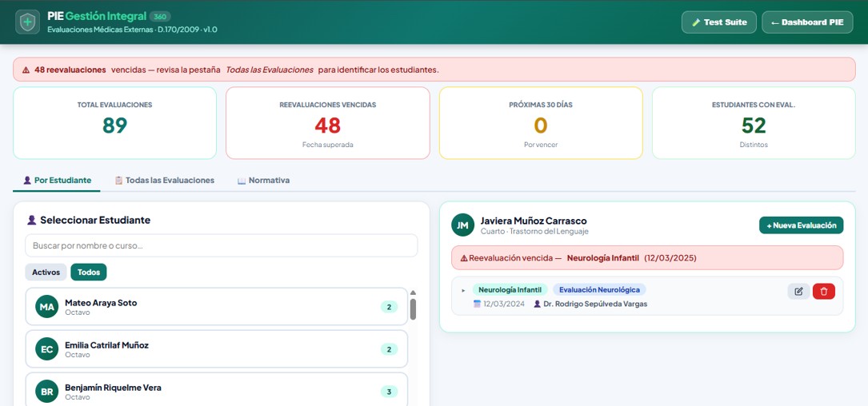Select student Emilia Catrilaf Muñoz

(217, 349)
